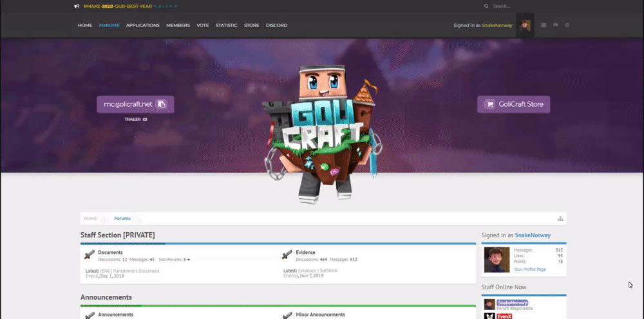Screen dimensions: 644x319
Task: Open the Evidence forum title
Action: pos(305,253)
